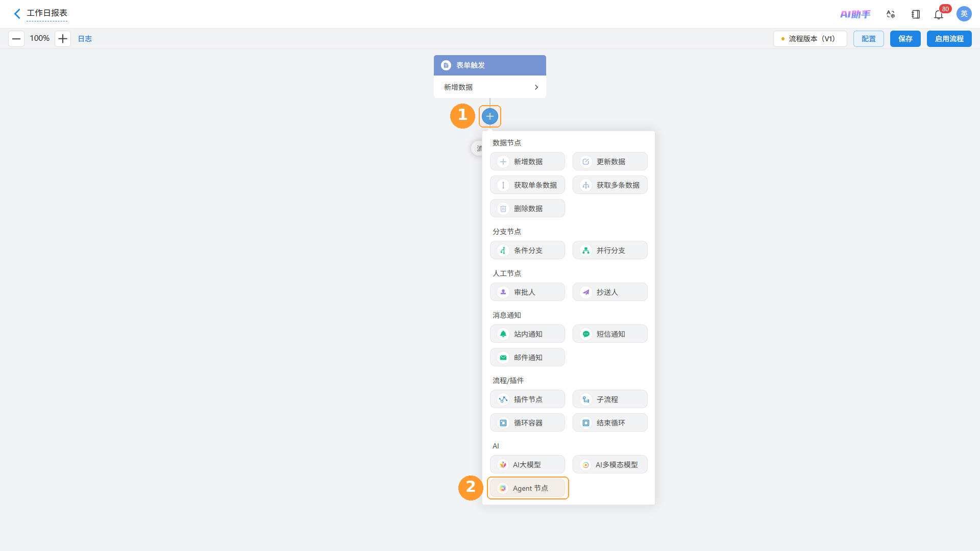Click the blue add-node plus button
Screen dimensions: 980x551
tap(490, 116)
